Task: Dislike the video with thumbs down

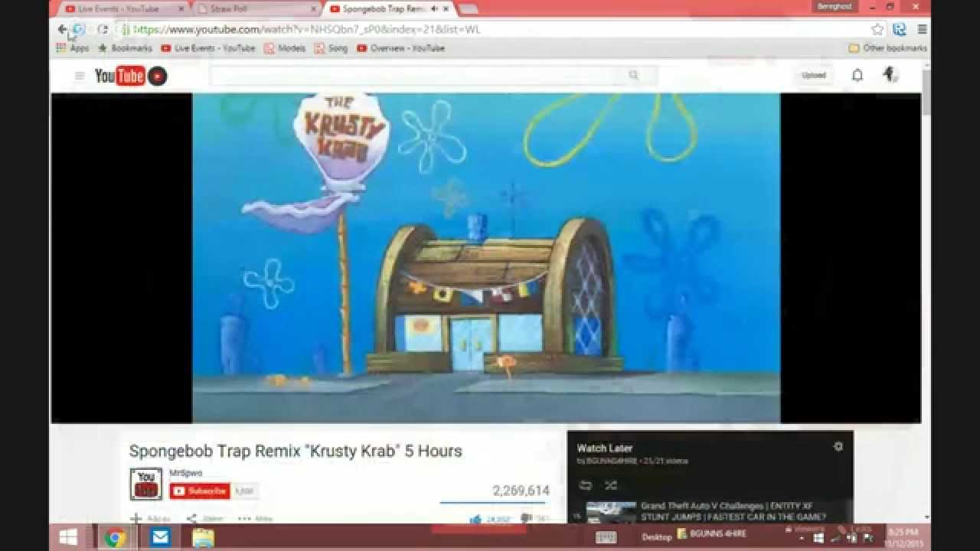Action: 526,519
